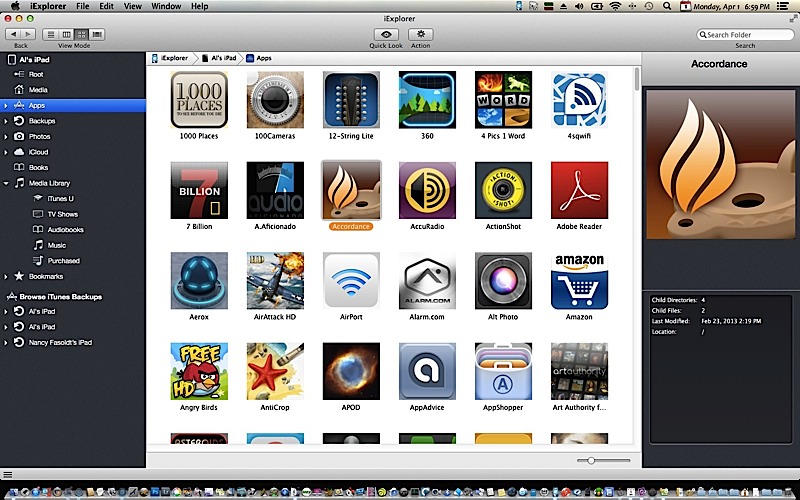Switch to list view mode
Image resolution: width=800 pixels, height=500 pixels.
[51, 34]
